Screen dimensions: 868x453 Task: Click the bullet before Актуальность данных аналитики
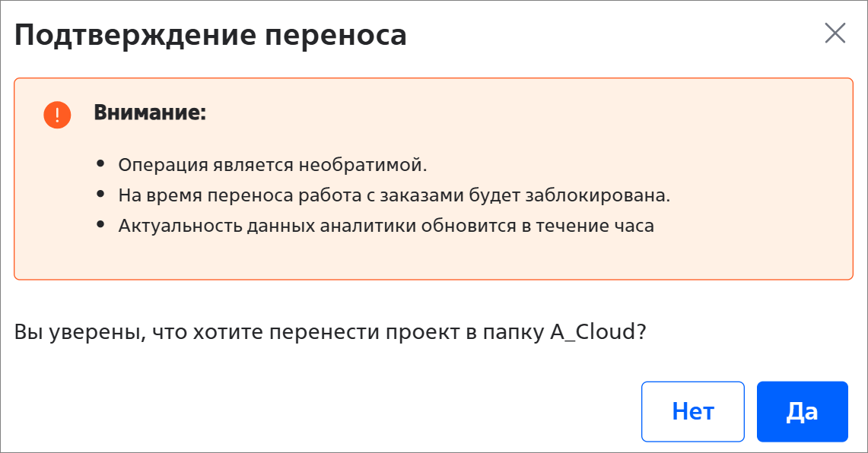[100, 224]
